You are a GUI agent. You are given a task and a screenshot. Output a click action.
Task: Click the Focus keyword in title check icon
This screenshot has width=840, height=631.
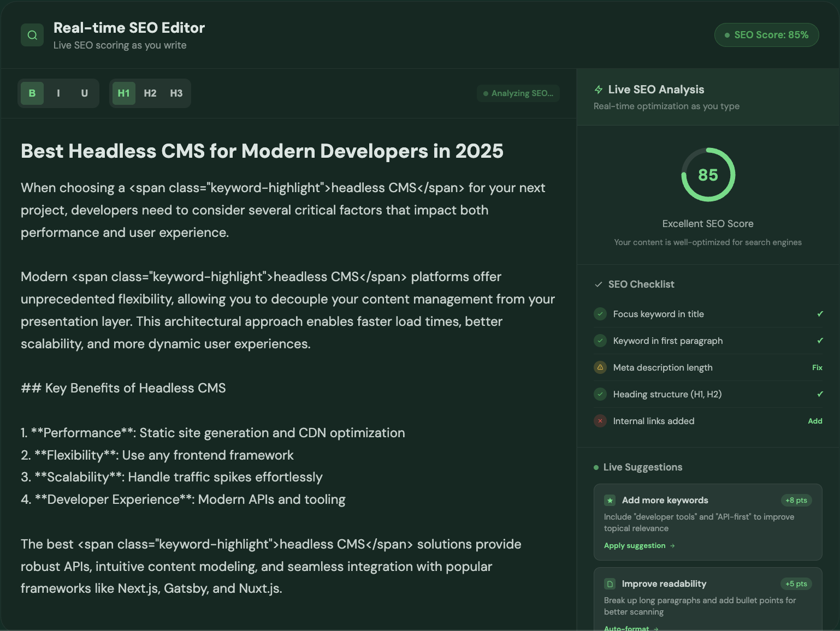tap(600, 314)
